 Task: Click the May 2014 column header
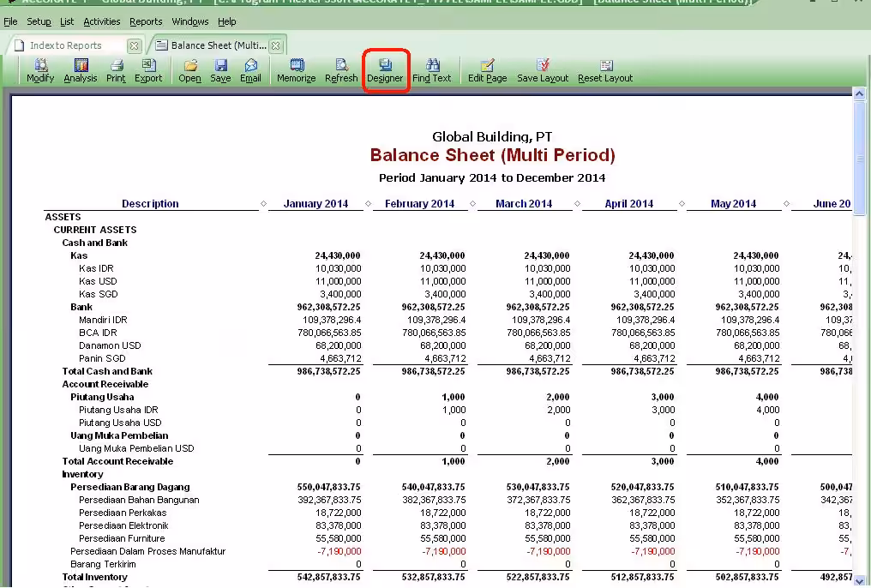[x=733, y=204]
